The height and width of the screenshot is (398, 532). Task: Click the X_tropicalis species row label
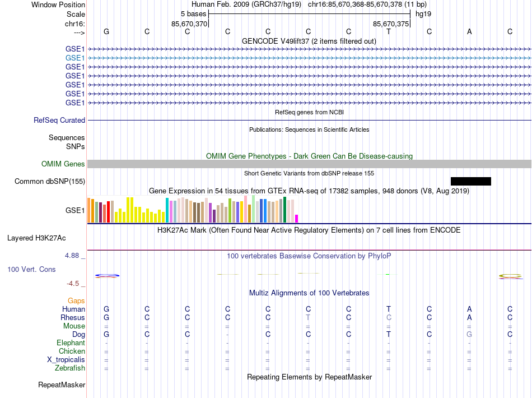pyautogui.click(x=66, y=360)
